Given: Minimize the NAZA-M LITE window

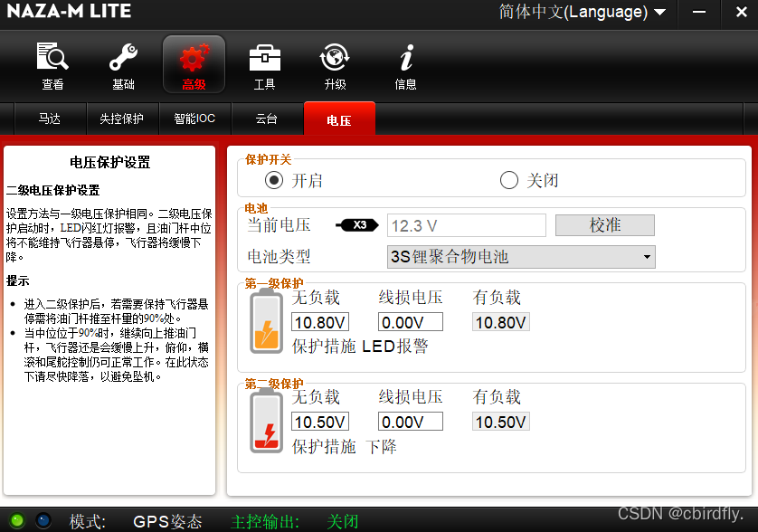Looking at the screenshot, I should 699,12.
